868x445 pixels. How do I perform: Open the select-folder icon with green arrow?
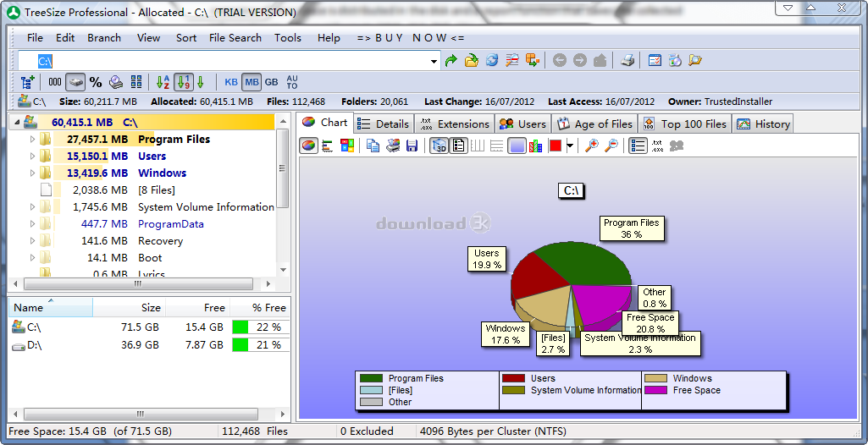(x=471, y=60)
